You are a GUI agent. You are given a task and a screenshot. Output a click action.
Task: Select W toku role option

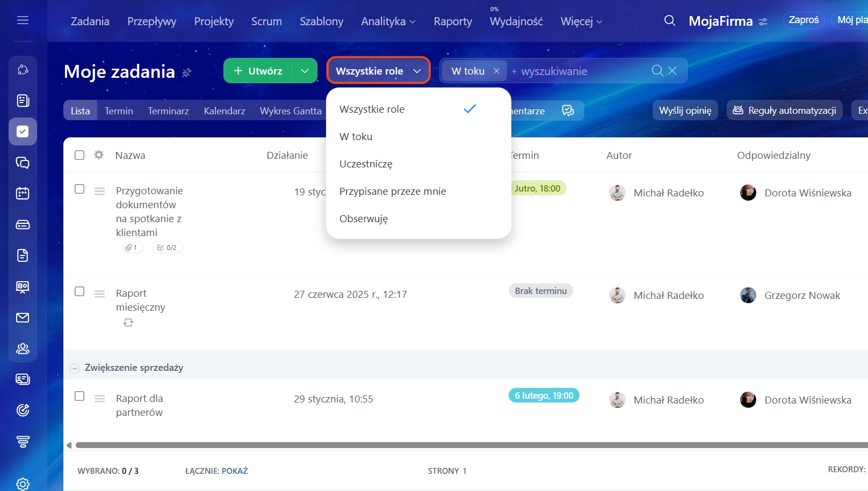coord(418,136)
